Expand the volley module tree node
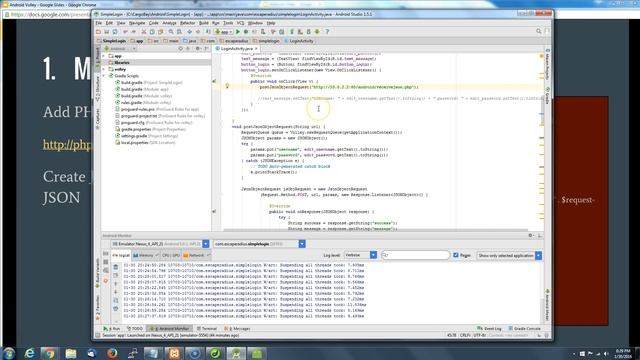Viewport: 640px width, 360px height. 104,69
